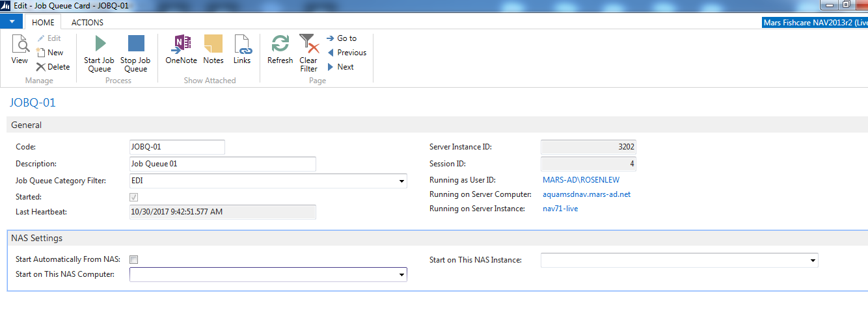Click the View icon in Manage group
The image size is (868, 310).
tap(20, 44)
